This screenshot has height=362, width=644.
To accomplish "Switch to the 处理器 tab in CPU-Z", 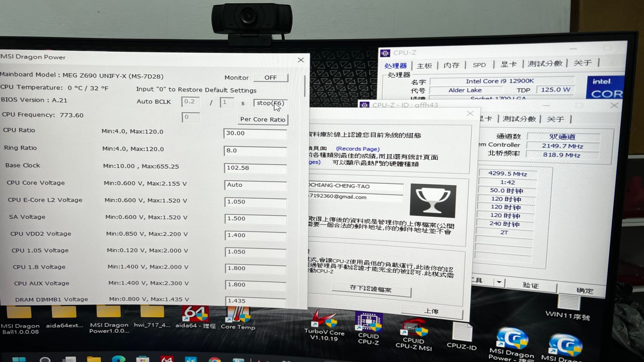I will point(395,66).
